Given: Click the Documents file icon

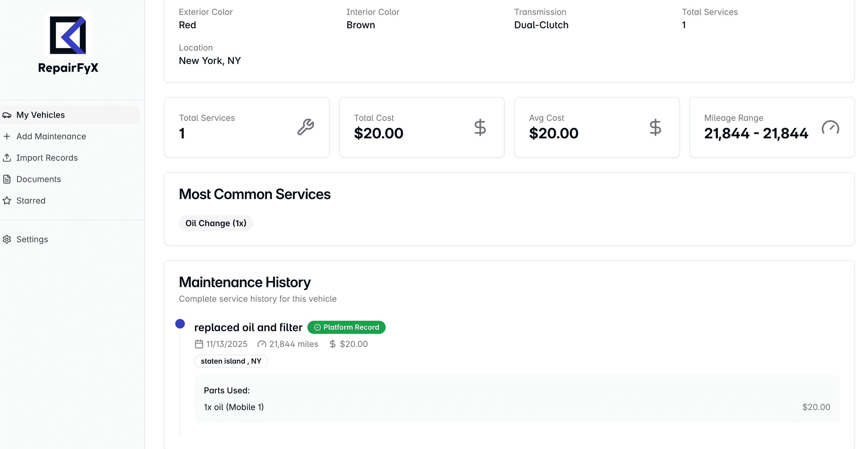Looking at the screenshot, I should (x=7, y=179).
